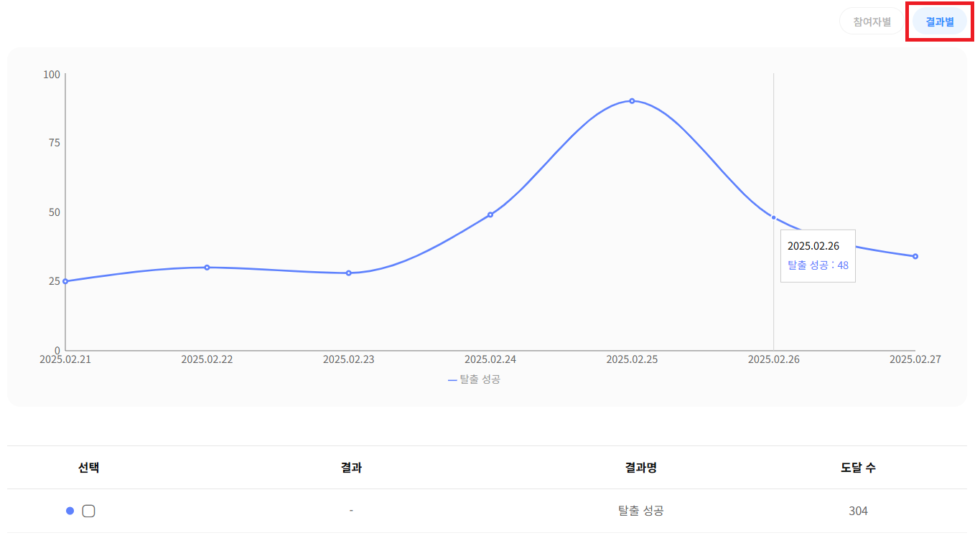
Task: Click the chart data point for 2025.02.21
Action: (65, 281)
